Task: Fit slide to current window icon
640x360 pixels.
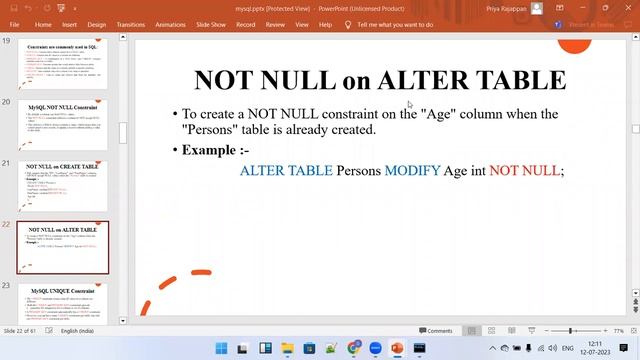Action: pos(634,331)
